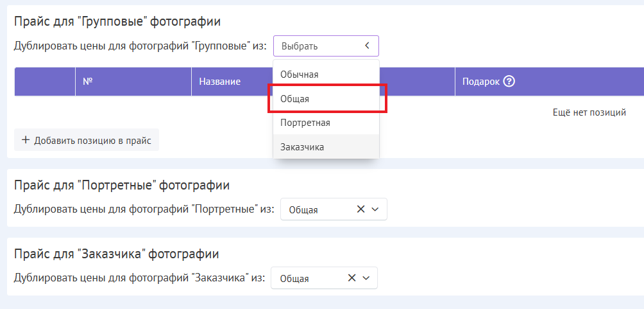This screenshot has height=309, width=644.
Task: Click the № column header
Action: (88, 82)
